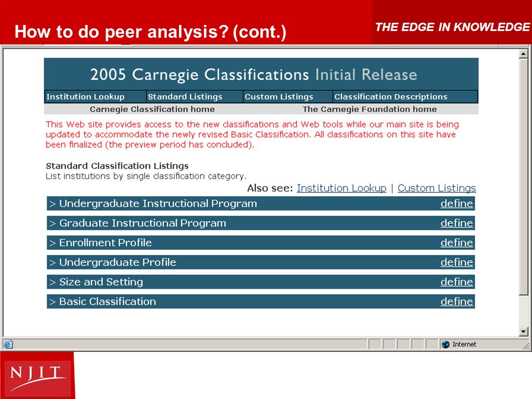Click the 'Internet' status bar label
The image size is (532, 399).
point(464,344)
